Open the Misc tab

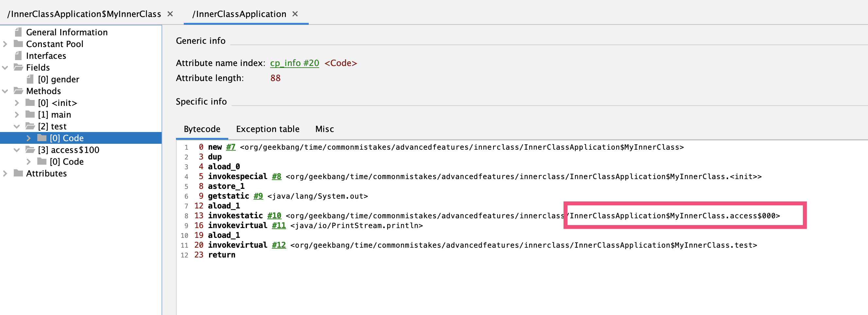click(324, 129)
